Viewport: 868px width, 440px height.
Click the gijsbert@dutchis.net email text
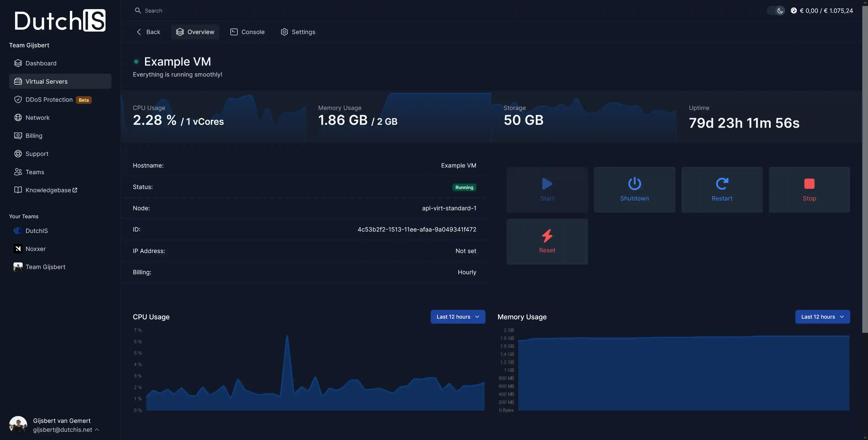[63, 429]
